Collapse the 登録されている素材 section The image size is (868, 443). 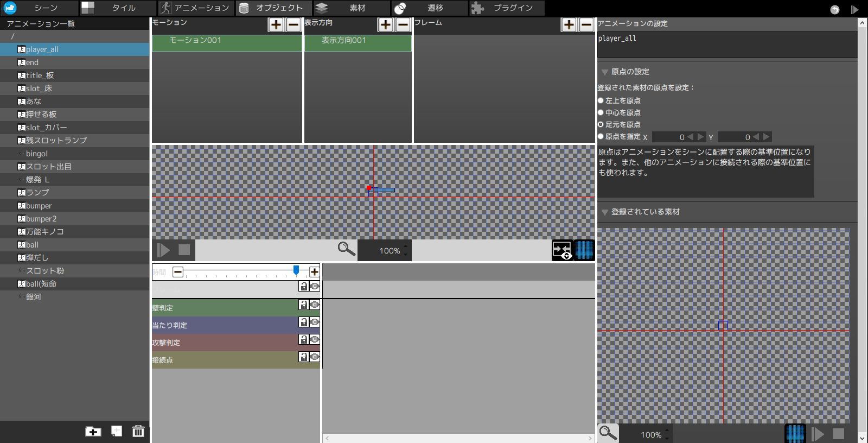click(x=604, y=212)
